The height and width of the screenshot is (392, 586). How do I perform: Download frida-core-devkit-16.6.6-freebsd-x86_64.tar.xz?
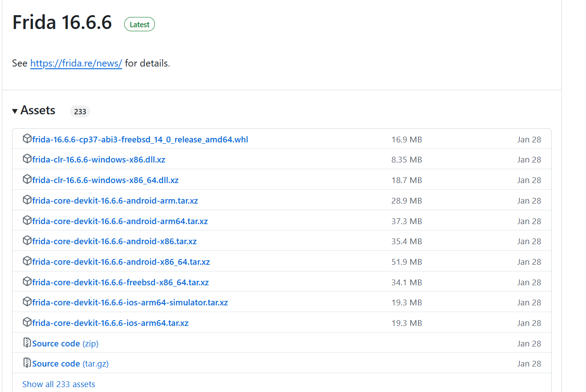click(x=121, y=283)
